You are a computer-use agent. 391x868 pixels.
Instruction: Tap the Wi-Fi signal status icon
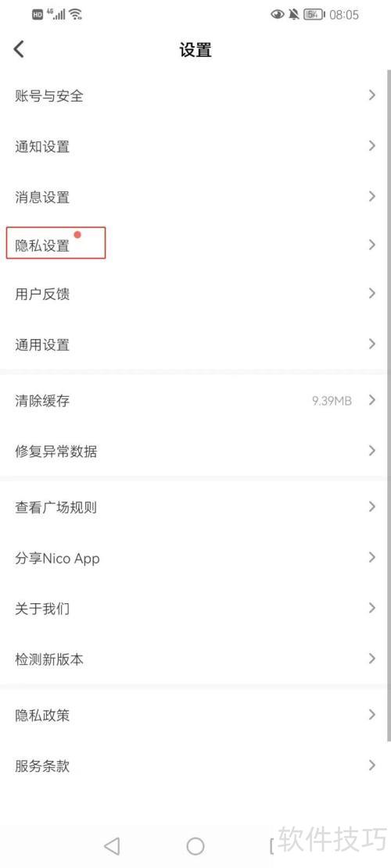point(76,14)
